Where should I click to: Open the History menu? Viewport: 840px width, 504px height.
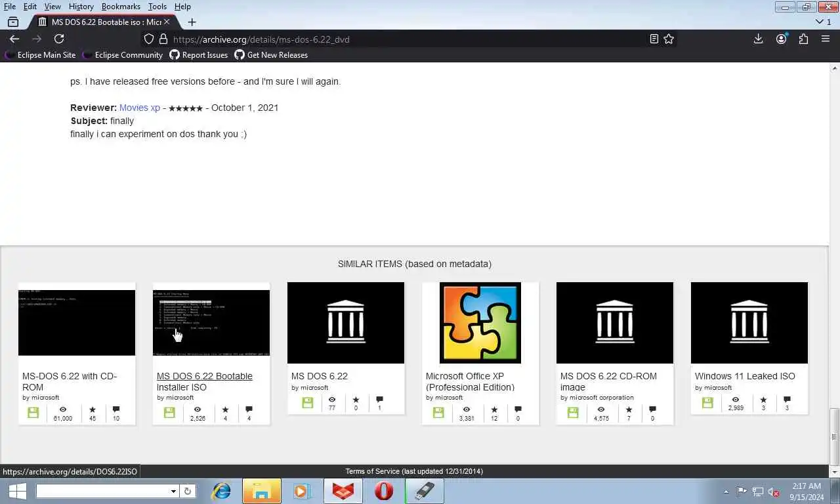point(81,6)
